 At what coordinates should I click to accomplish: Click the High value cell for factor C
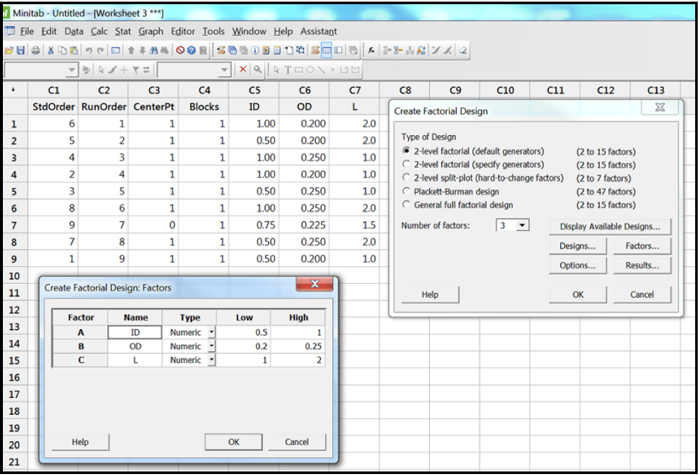click(298, 360)
